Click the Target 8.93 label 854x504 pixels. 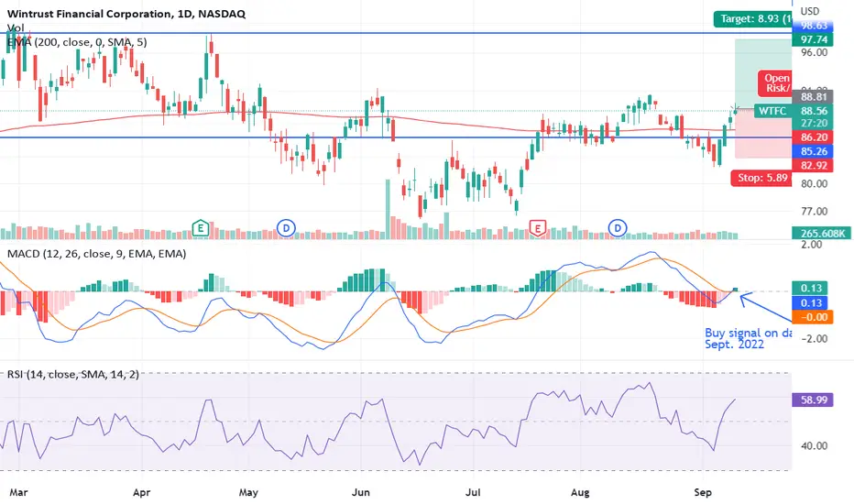coord(752,18)
